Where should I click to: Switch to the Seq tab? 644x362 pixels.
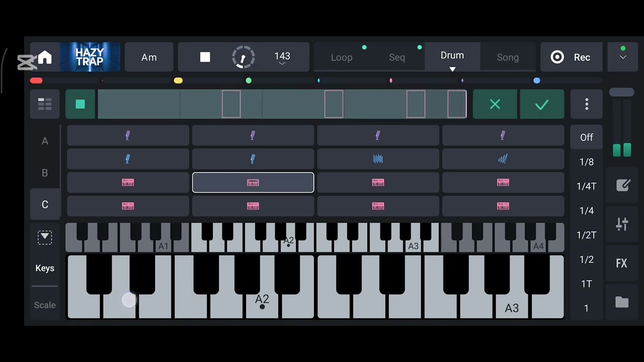(397, 57)
